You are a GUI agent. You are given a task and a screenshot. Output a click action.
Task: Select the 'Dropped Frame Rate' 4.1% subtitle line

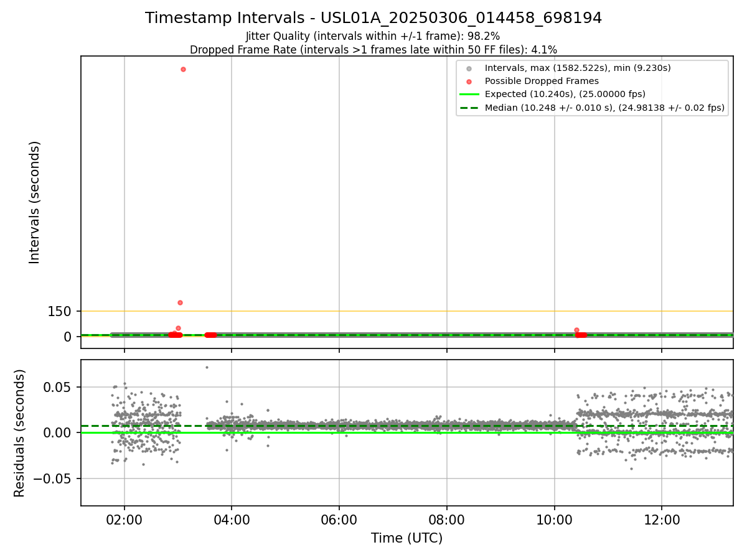pyautogui.click(x=374, y=49)
